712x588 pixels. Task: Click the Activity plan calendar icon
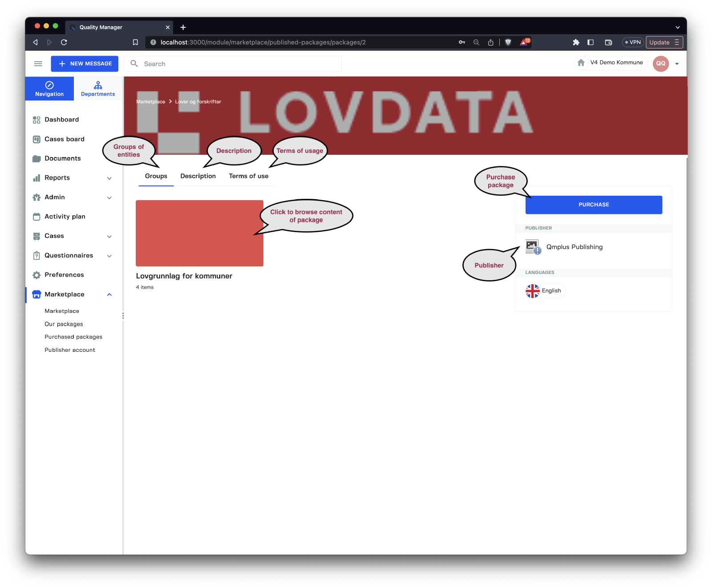tap(36, 217)
